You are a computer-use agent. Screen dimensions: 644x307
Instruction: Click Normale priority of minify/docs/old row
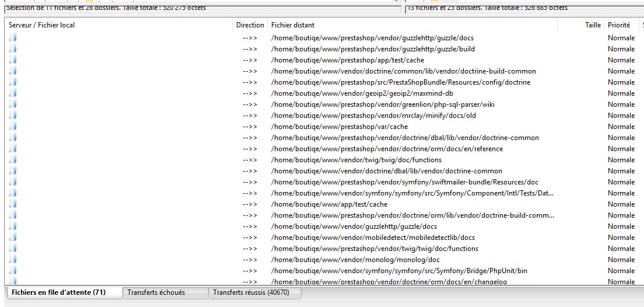point(621,116)
